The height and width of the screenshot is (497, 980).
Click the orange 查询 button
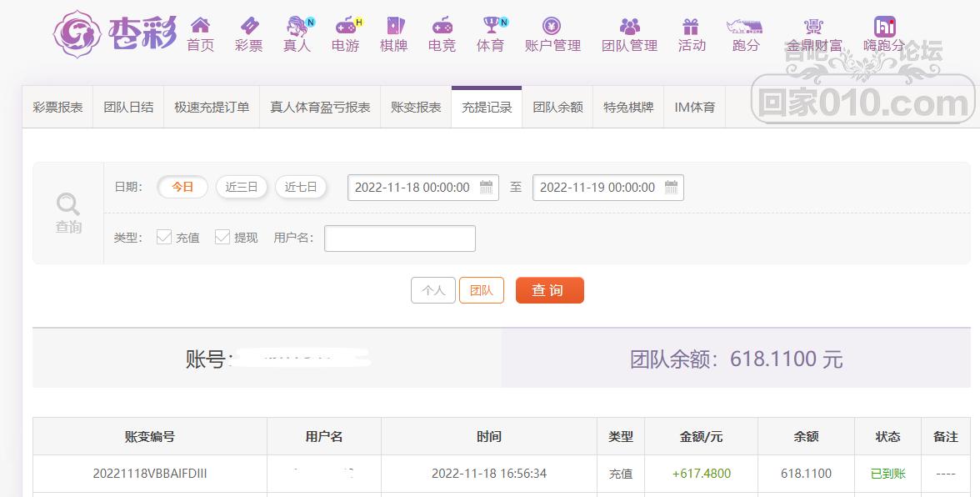tap(549, 290)
